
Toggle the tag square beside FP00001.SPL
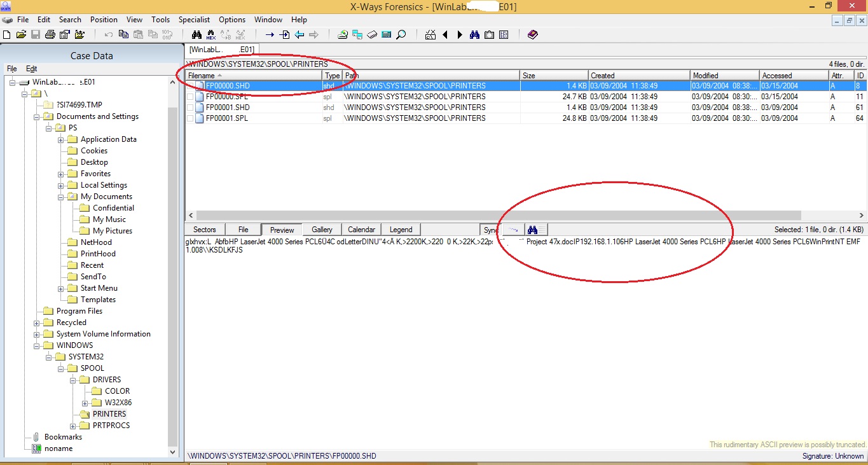pyautogui.click(x=190, y=118)
